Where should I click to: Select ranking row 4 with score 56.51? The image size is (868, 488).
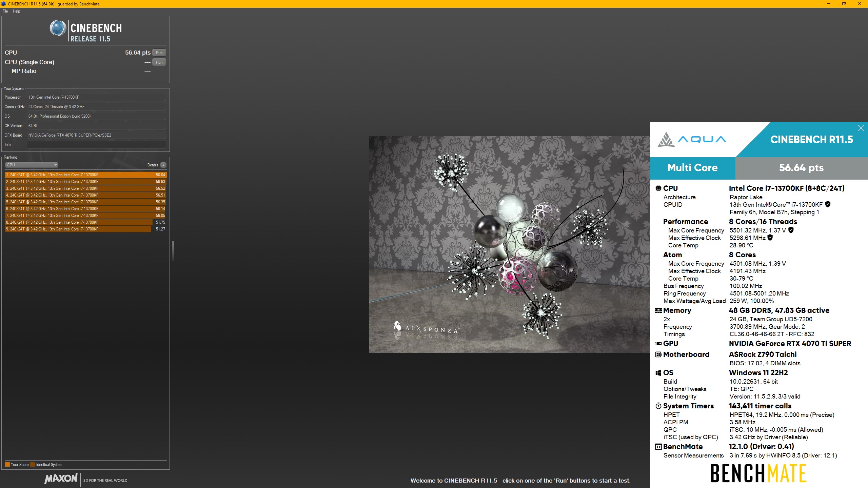coord(85,195)
